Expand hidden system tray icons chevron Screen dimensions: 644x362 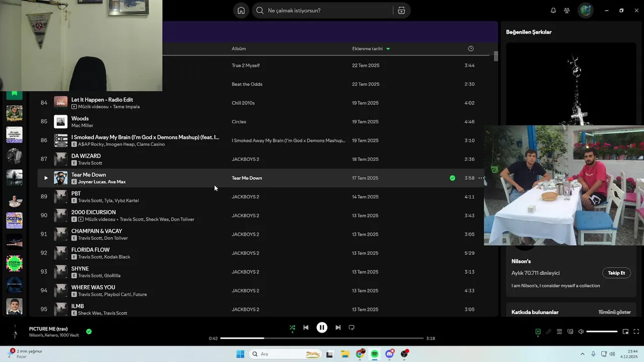(x=583, y=354)
